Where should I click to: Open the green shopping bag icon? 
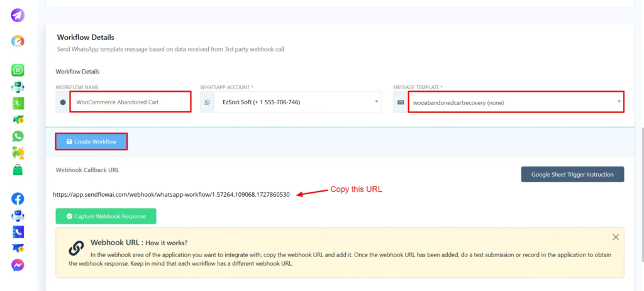[x=18, y=170]
